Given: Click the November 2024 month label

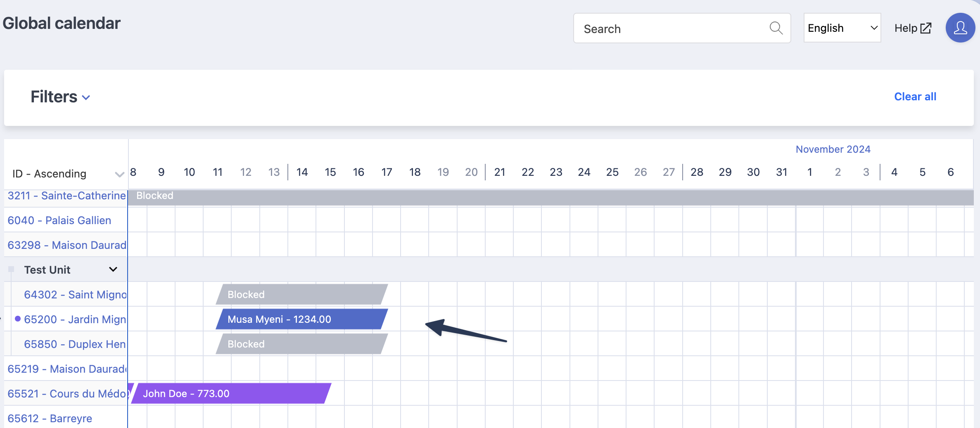Looking at the screenshot, I should [x=833, y=149].
